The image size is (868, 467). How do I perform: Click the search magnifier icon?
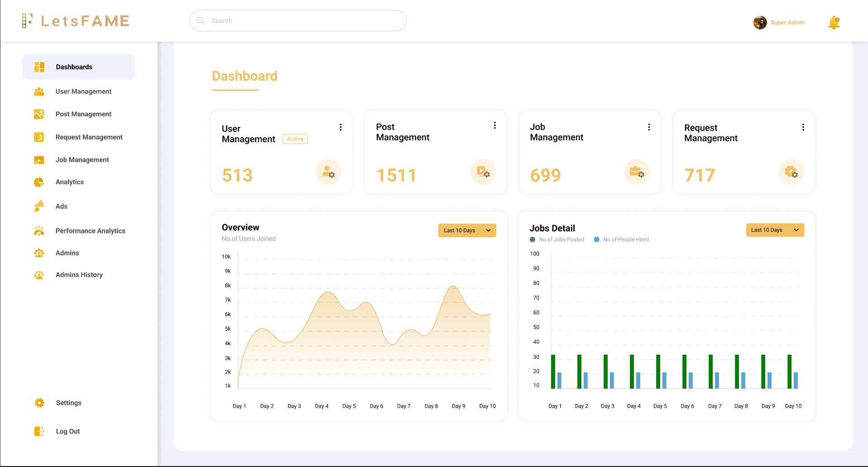click(201, 21)
